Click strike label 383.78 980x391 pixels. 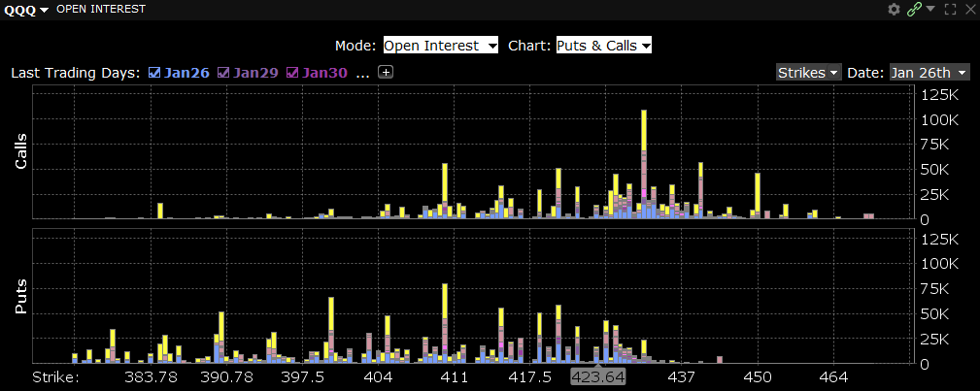coord(151,377)
